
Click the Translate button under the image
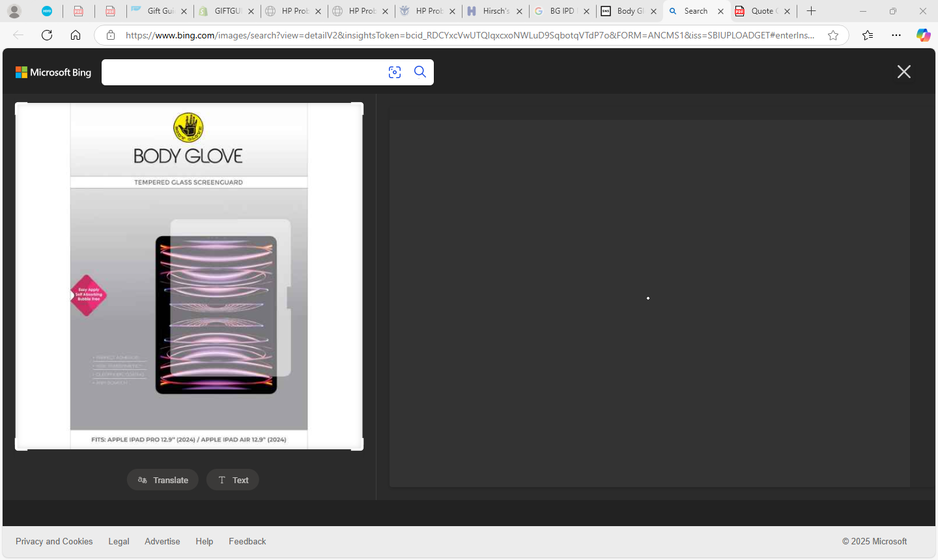[x=163, y=480]
